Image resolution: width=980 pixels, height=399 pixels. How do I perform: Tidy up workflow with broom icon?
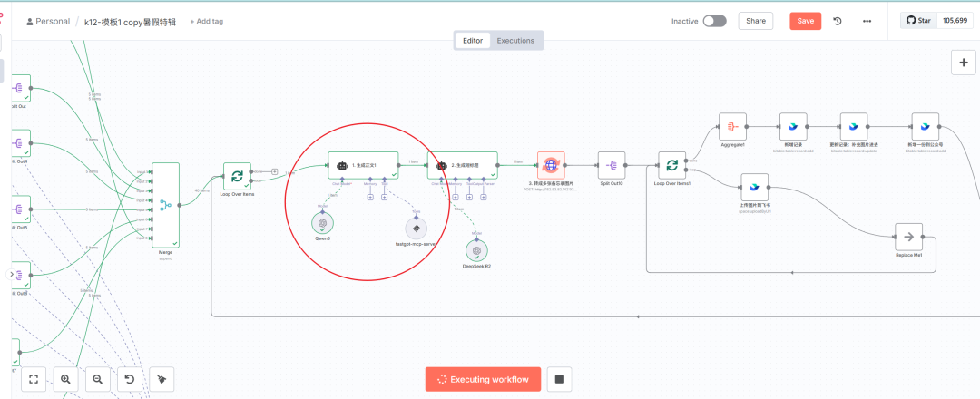[x=161, y=379]
